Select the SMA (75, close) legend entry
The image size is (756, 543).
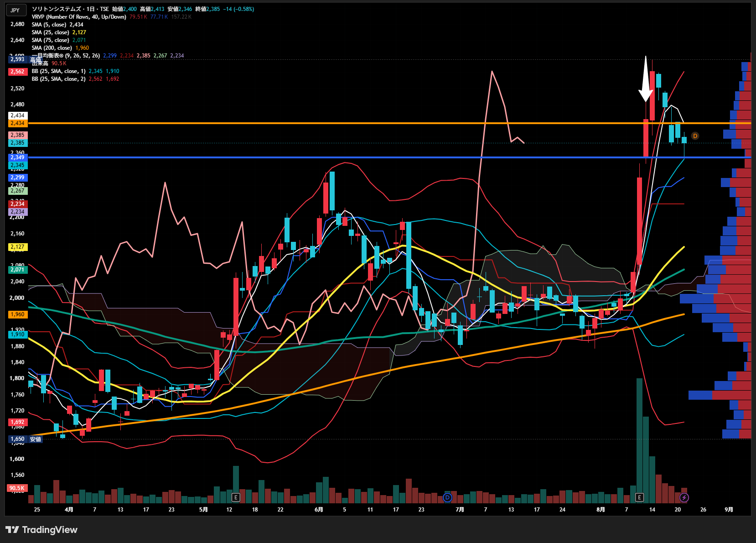[x=51, y=40]
